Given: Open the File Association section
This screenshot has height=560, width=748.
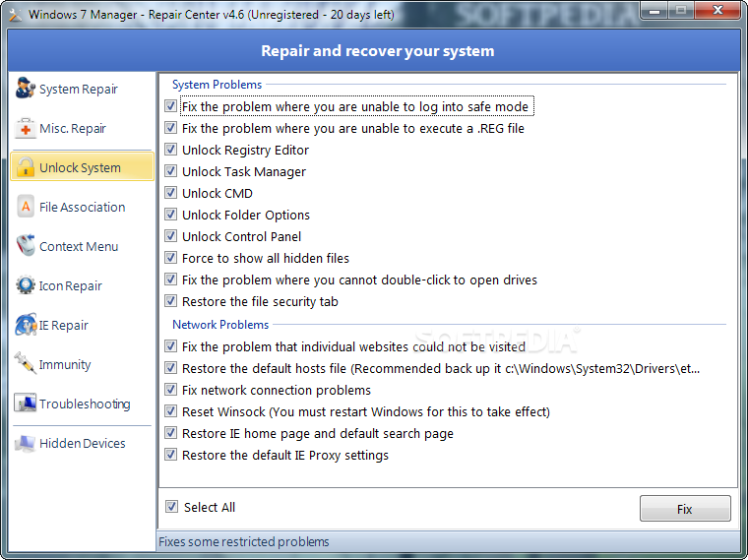Looking at the screenshot, I should click(82, 207).
